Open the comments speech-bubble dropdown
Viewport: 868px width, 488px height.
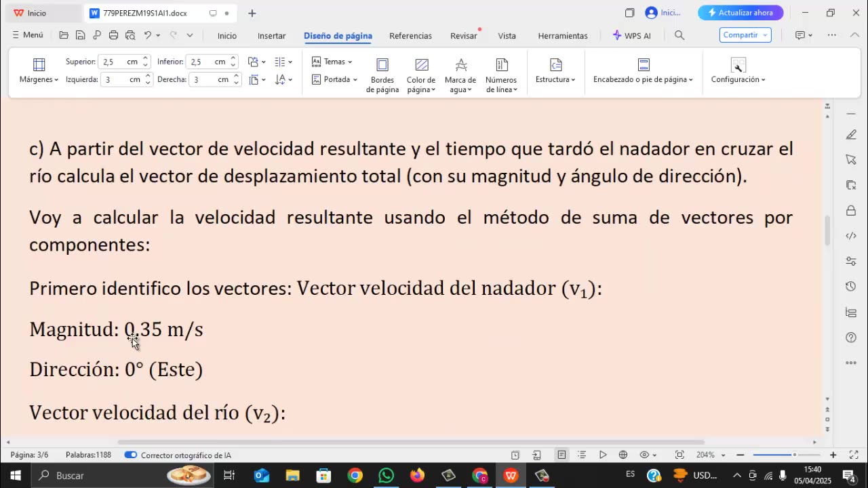(x=804, y=35)
